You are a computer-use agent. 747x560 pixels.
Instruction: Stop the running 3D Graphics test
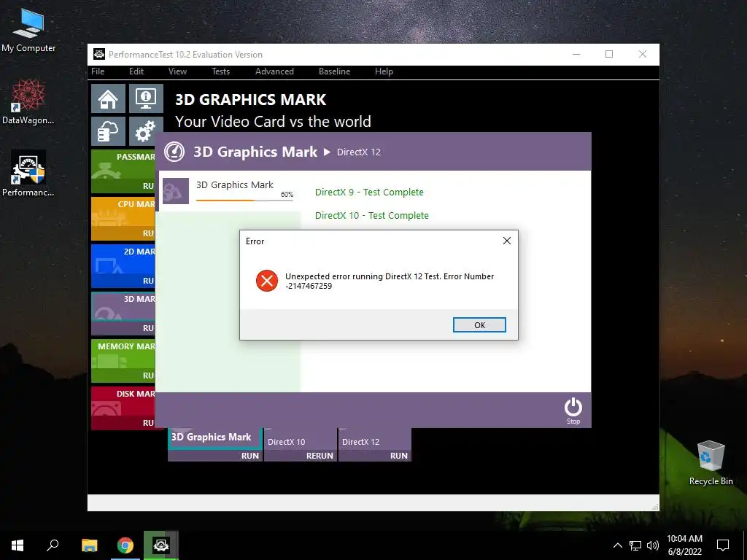(x=573, y=411)
